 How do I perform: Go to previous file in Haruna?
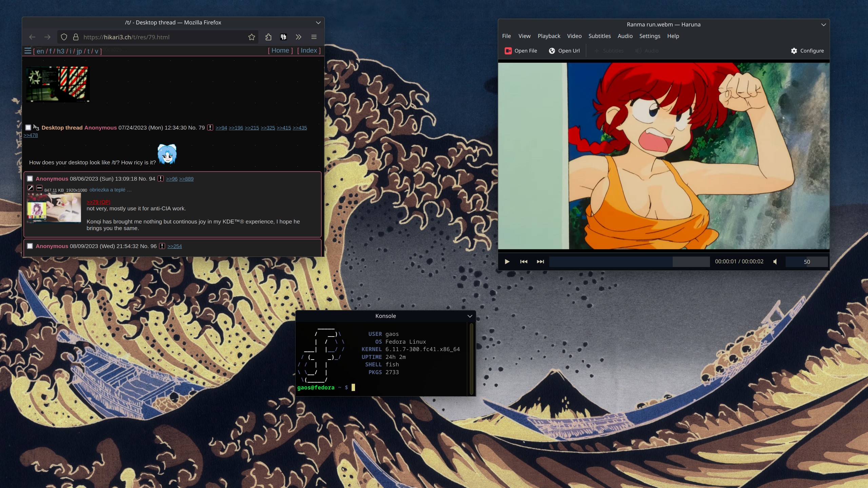pos(524,262)
